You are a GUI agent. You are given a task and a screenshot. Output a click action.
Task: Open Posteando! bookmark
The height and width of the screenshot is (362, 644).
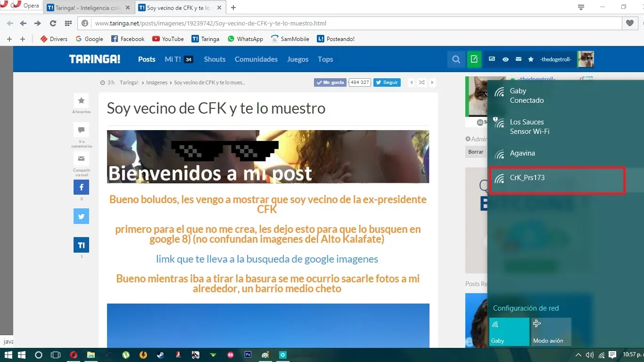click(336, 39)
